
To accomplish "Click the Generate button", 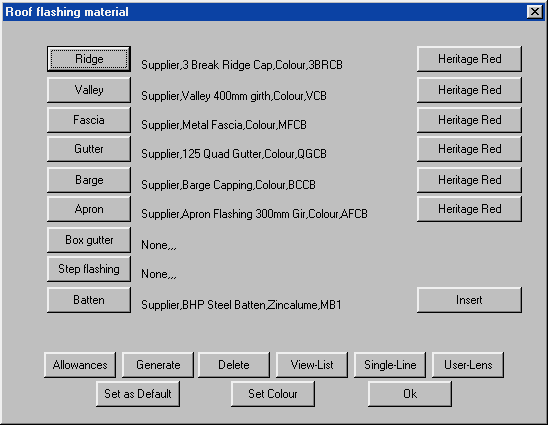I will point(158,365).
